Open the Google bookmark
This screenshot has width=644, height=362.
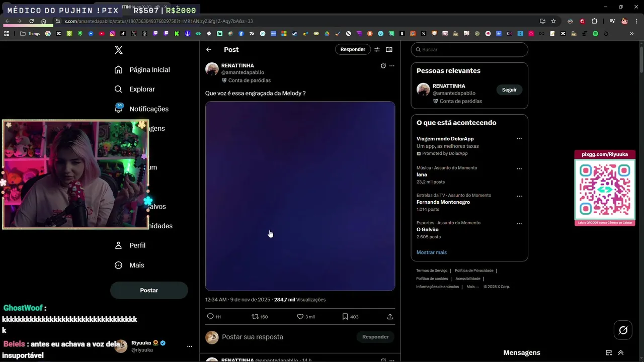coord(48,34)
